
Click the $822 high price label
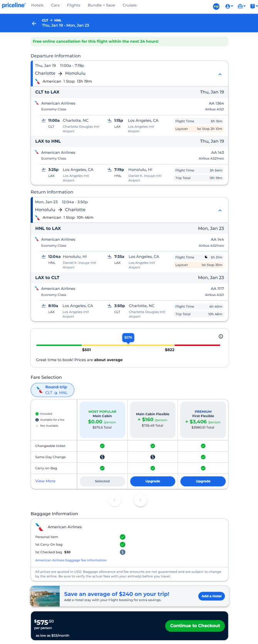tap(169, 350)
